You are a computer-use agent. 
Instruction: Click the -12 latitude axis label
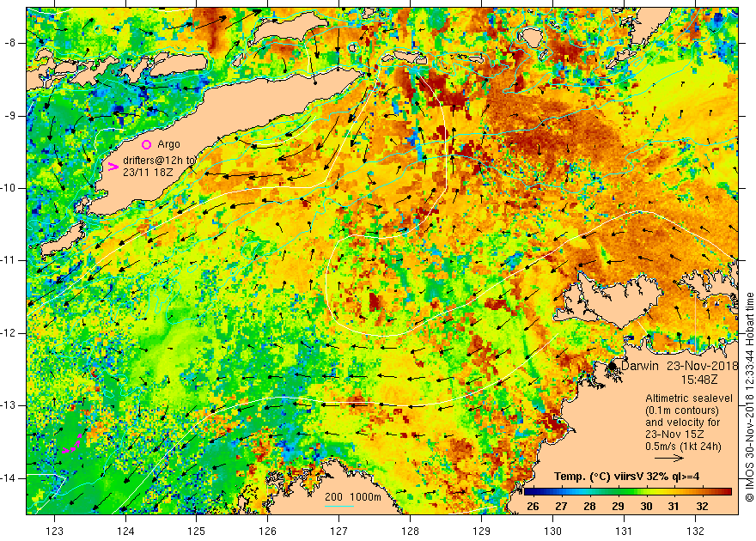9,333
